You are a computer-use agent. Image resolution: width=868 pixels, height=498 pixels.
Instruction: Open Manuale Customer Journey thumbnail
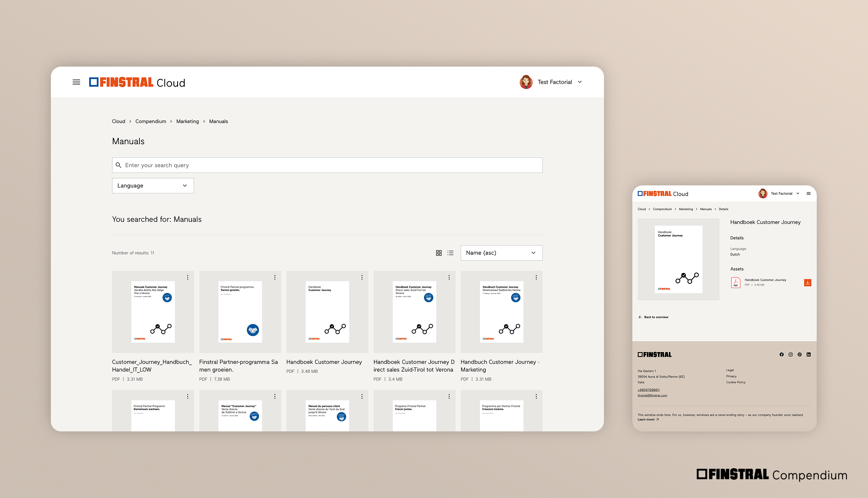tap(153, 312)
